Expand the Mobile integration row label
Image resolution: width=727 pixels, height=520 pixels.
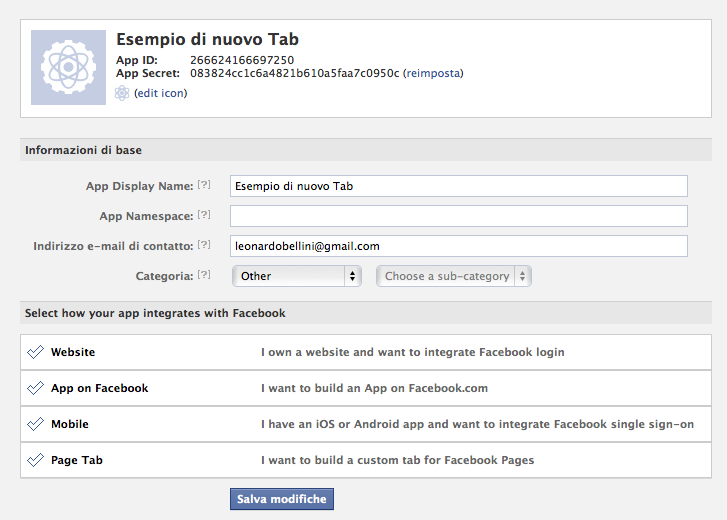(70, 424)
